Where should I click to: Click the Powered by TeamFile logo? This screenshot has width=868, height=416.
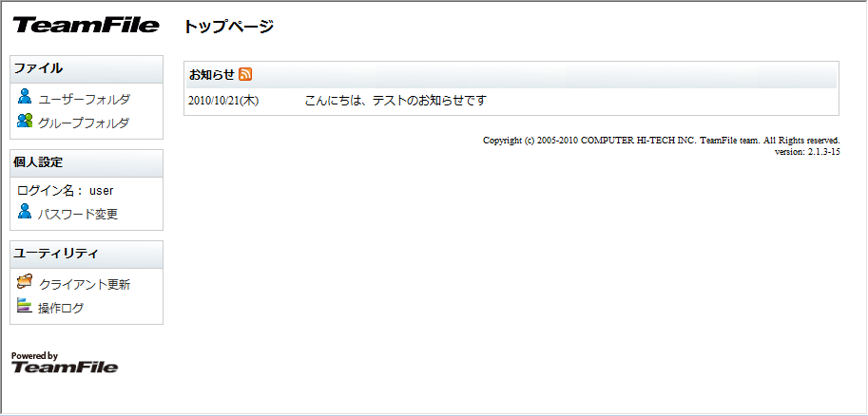point(65,363)
